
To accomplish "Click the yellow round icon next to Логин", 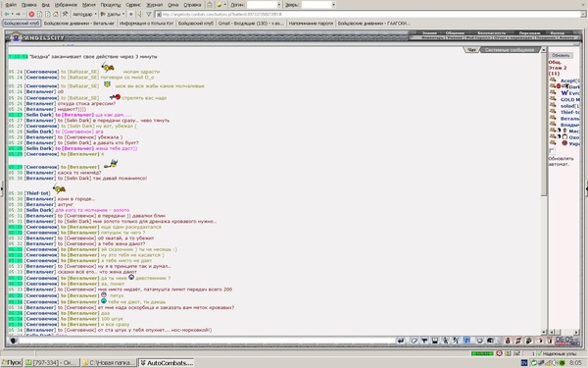I will tap(219, 5).
